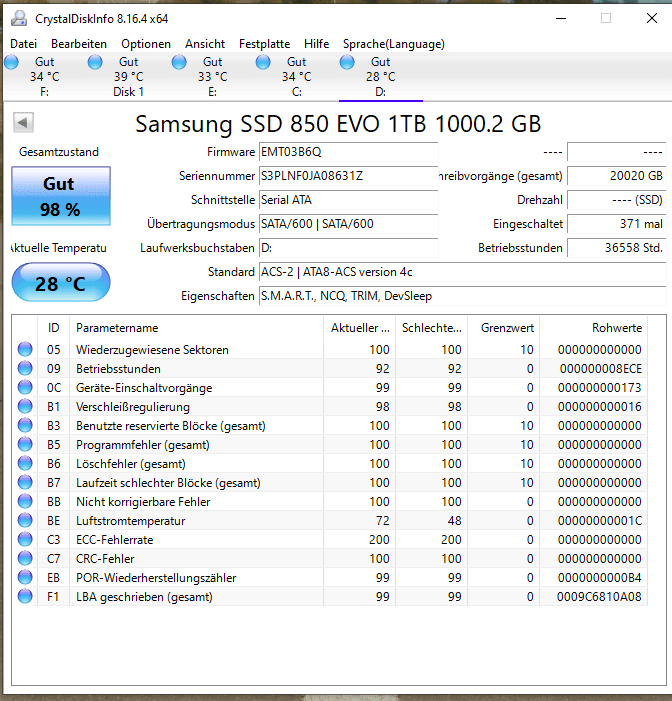Viewport: 672px width, 701px height.
Task: Click status orb for attribute B3
Action: click(25, 425)
